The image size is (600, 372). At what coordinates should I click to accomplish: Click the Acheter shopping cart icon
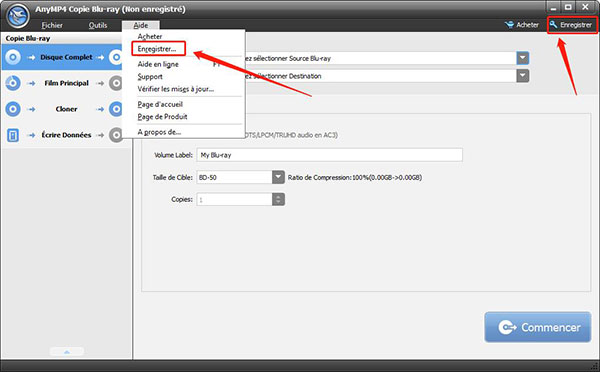point(509,25)
